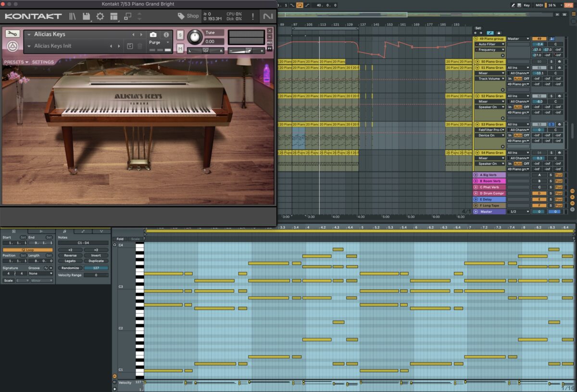Toggle Fold in the piano roll

[120, 239]
